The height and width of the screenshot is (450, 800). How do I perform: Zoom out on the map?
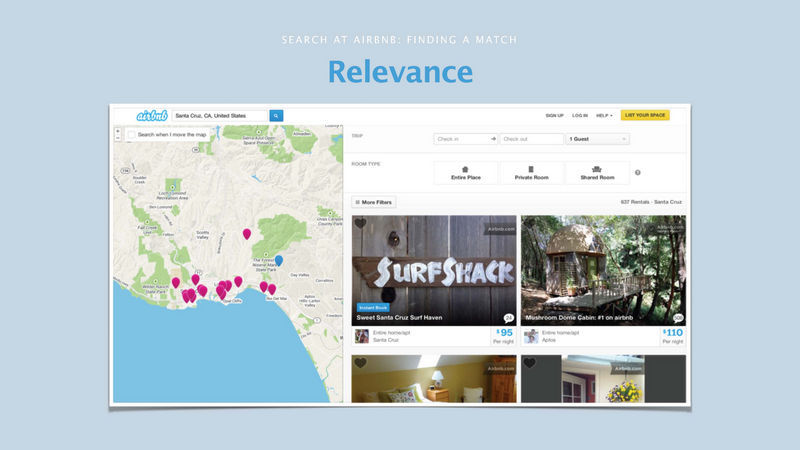118,138
